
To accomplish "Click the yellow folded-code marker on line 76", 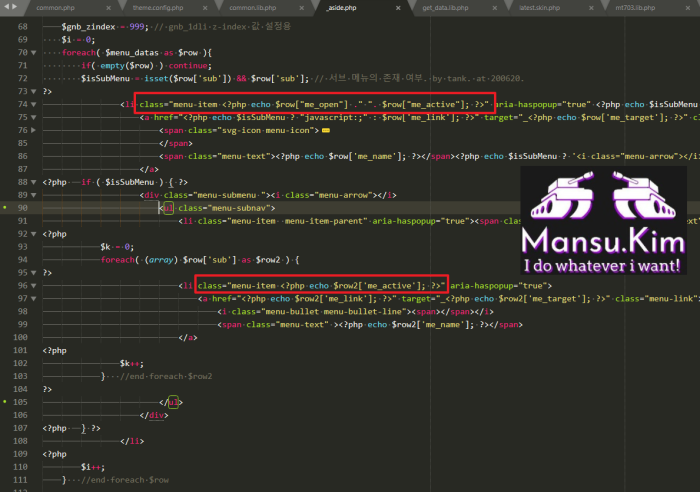I will (x=326, y=130).
